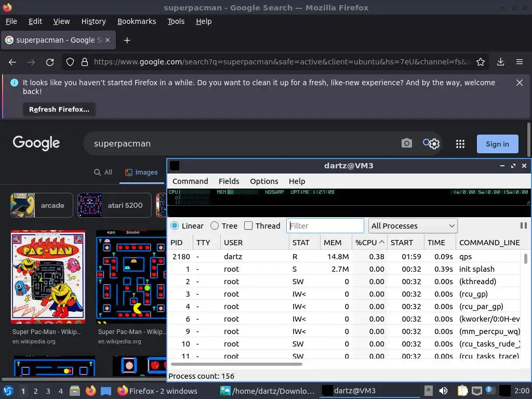Click the search by image camera icon
Screen dimensions: 532x399
click(x=406, y=143)
